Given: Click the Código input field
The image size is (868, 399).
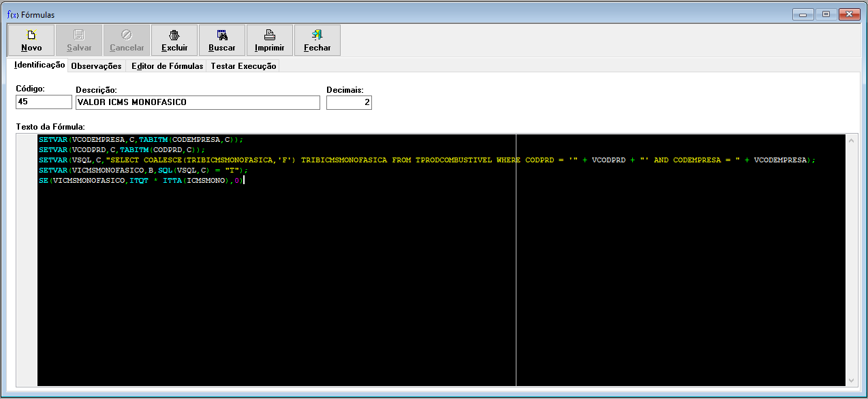Looking at the screenshot, I should (x=44, y=102).
